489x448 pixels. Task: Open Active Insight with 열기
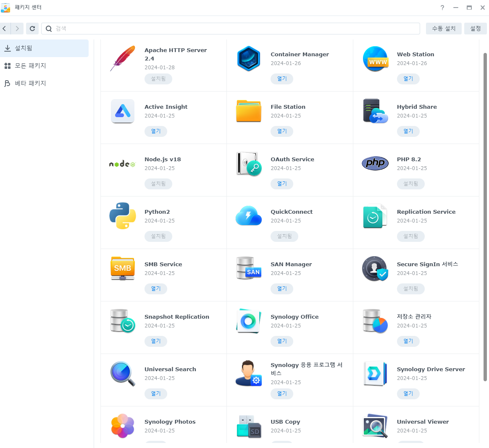pyautogui.click(x=155, y=131)
